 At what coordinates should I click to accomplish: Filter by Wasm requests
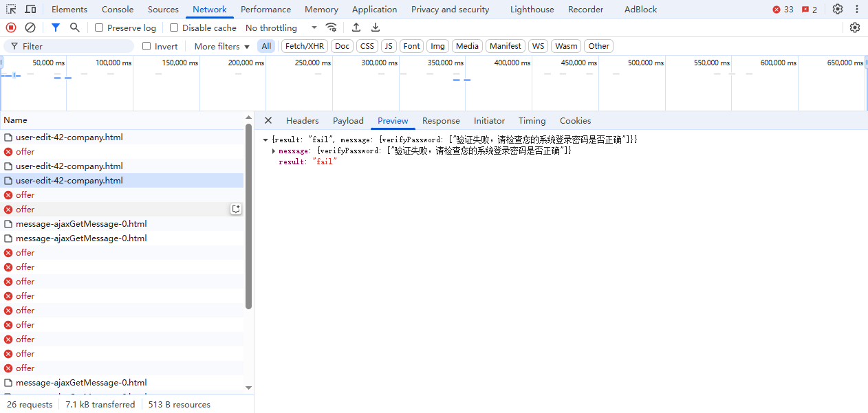566,46
